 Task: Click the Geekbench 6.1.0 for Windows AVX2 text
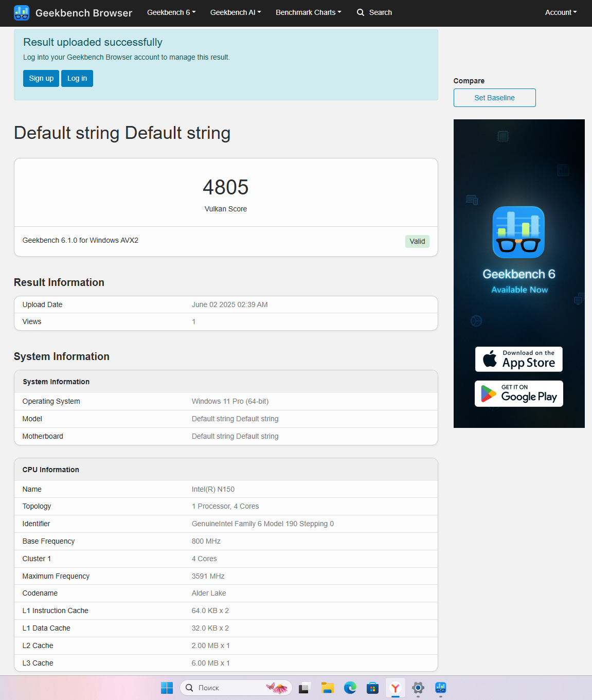[80, 240]
